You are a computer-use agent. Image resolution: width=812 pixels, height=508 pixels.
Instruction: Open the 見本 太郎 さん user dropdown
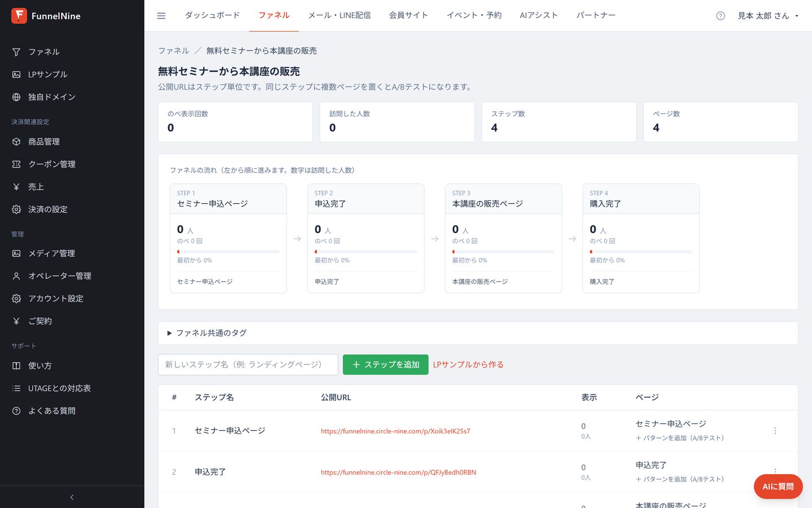[768, 16]
